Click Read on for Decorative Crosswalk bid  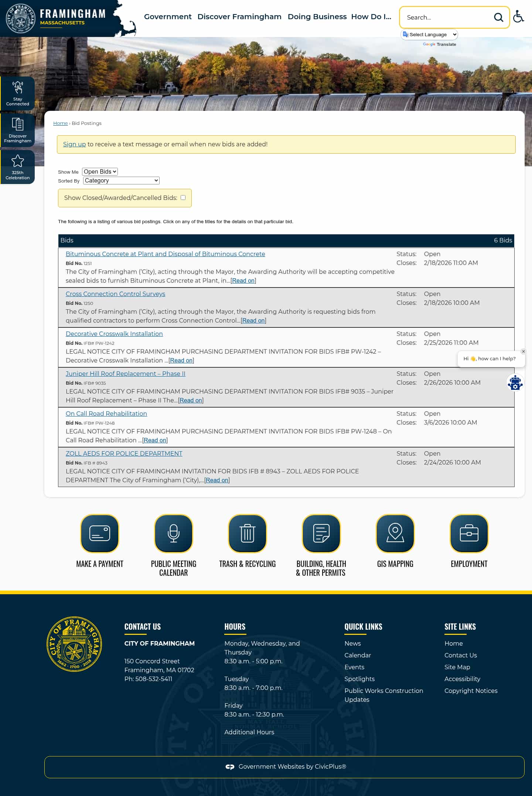tap(181, 360)
